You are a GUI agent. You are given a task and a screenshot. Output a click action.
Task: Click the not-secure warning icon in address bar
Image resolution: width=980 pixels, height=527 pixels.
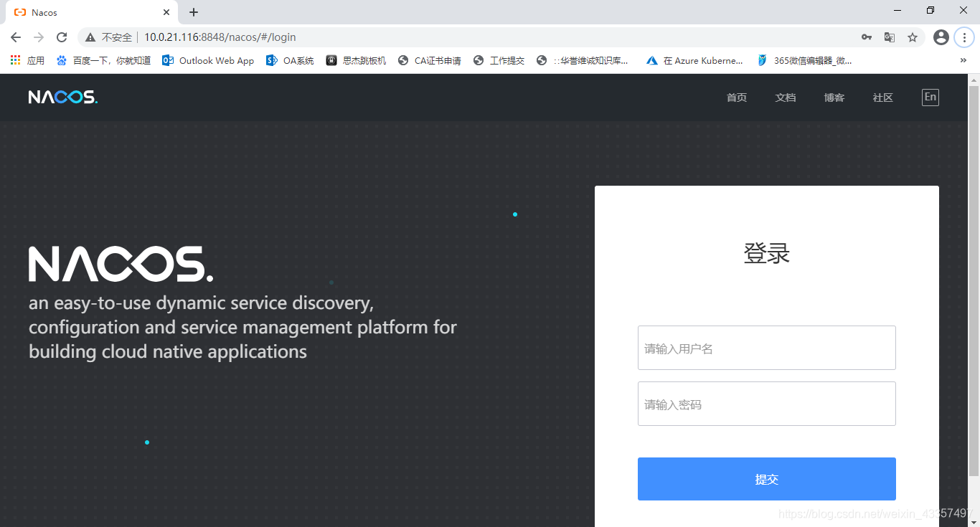[90, 37]
